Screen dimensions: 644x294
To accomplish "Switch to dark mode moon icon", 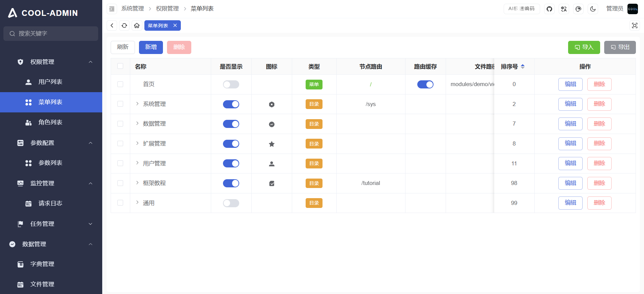I will click(x=593, y=9).
